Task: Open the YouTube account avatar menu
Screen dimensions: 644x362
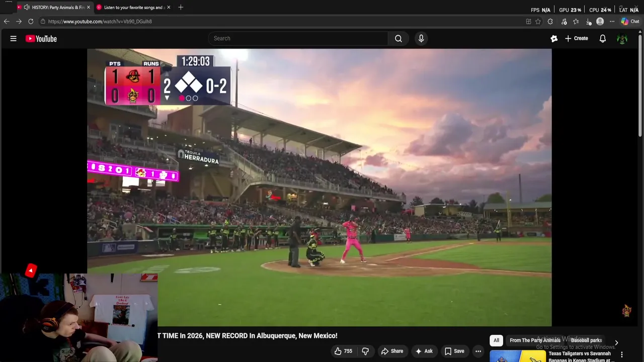Action: 622,39
